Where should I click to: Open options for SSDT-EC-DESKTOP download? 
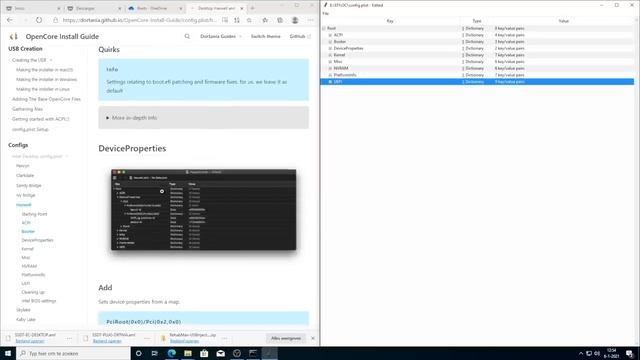point(69,338)
